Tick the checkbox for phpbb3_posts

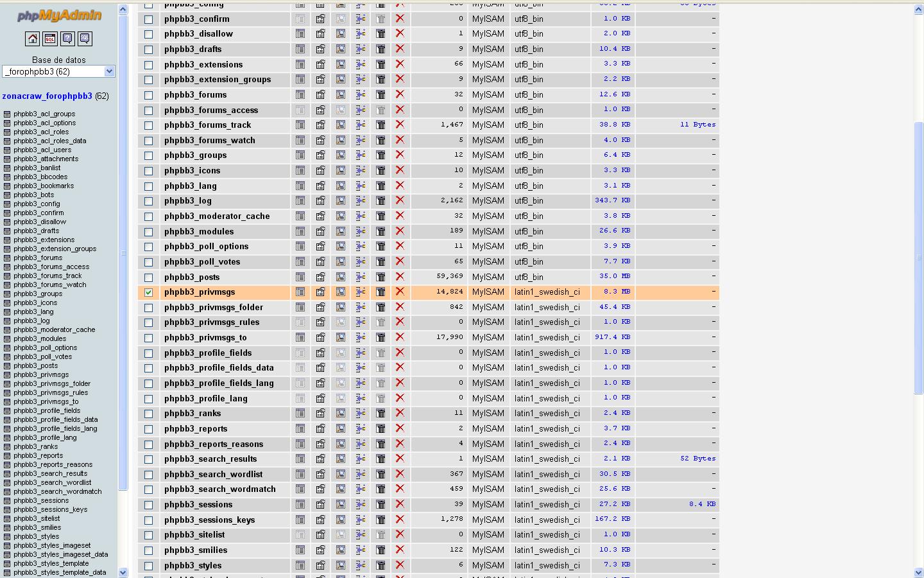(x=148, y=277)
